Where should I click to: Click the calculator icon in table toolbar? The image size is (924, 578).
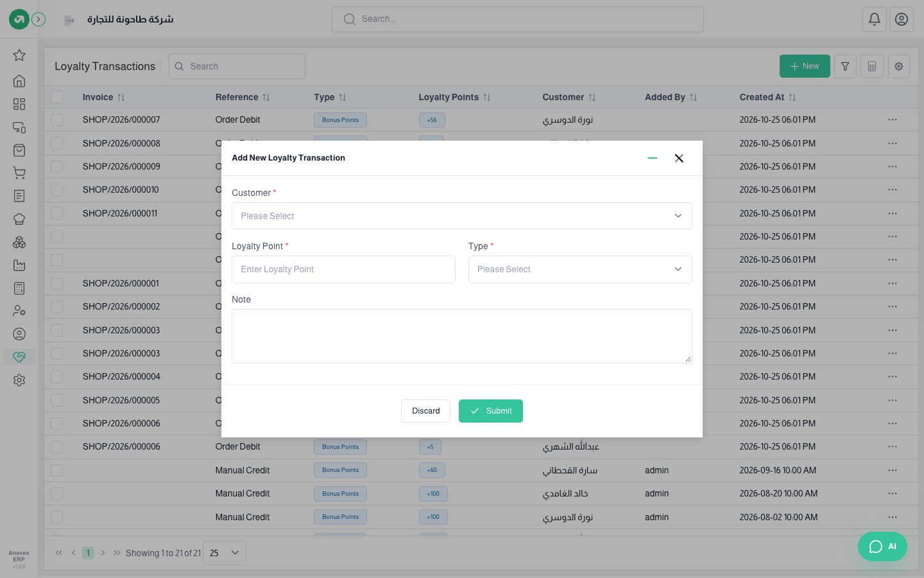[872, 66]
